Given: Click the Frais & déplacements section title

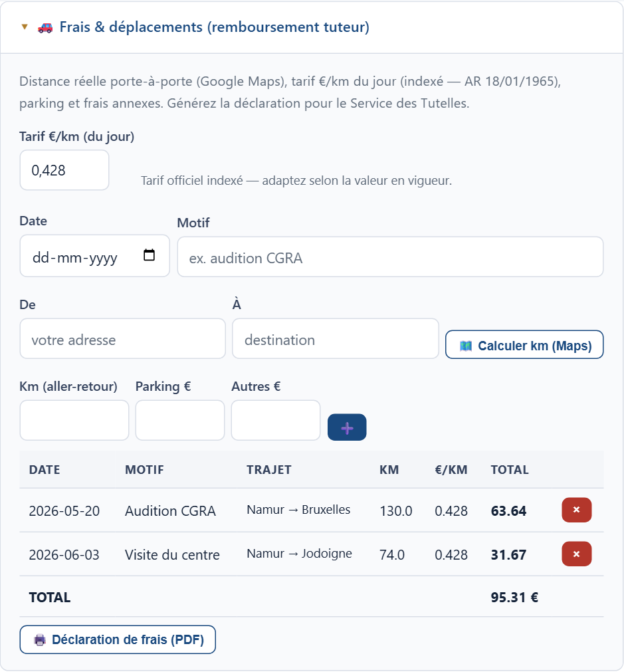Looking at the screenshot, I should pyautogui.click(x=214, y=27).
